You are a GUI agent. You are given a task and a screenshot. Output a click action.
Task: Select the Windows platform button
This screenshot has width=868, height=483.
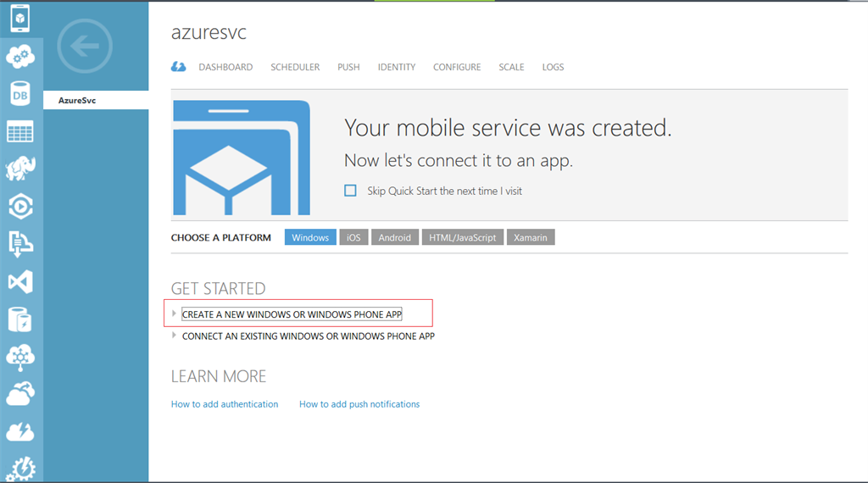(310, 237)
